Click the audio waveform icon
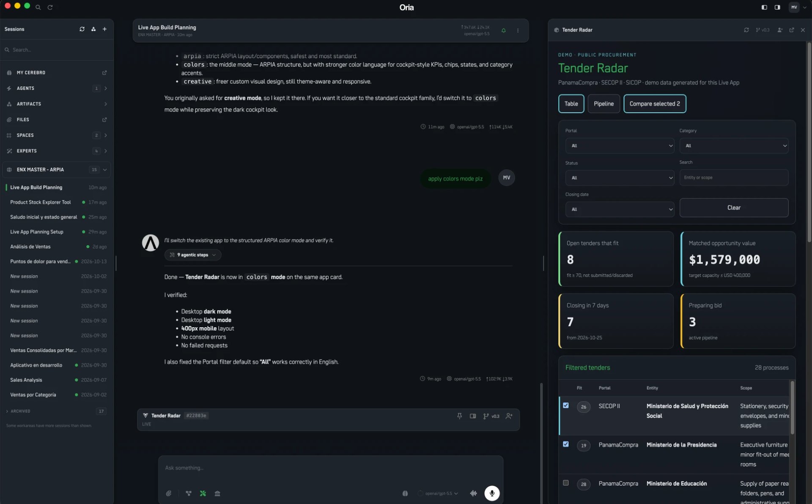812x504 pixels. coord(473,493)
